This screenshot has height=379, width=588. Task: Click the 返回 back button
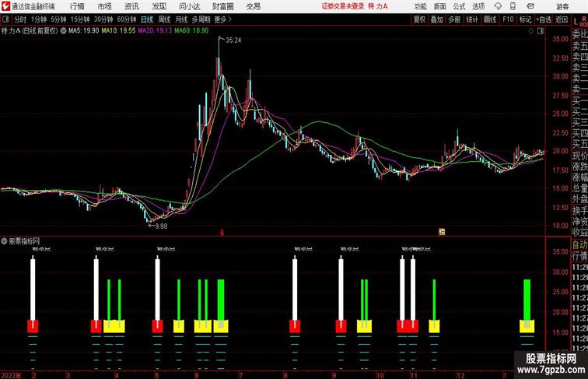click(x=562, y=19)
